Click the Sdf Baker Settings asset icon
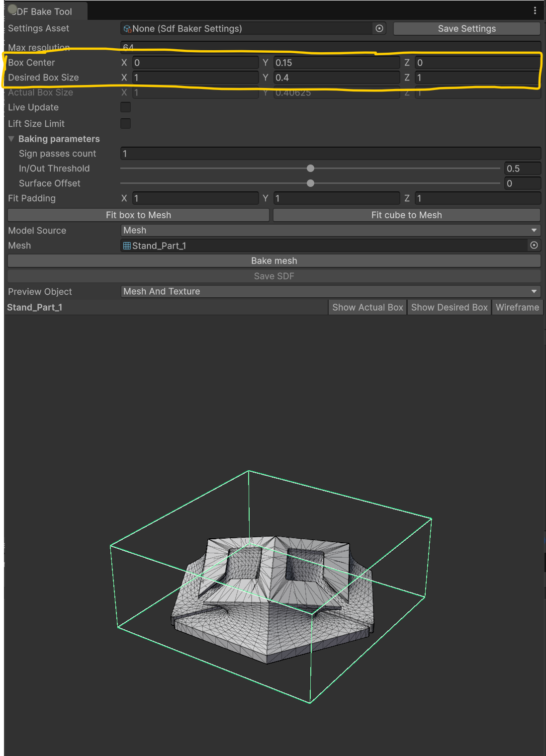The height and width of the screenshot is (756, 546). (127, 28)
